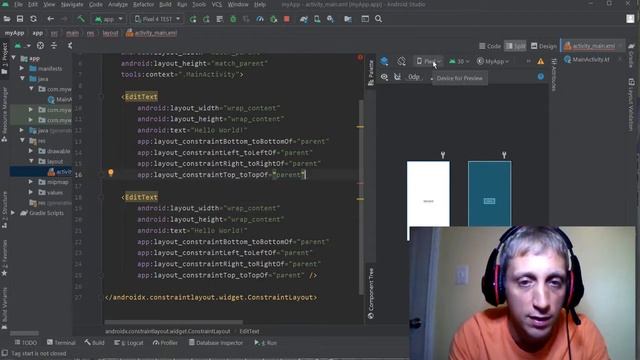The width and height of the screenshot is (640, 360).
Task: Click the yellow intention lightbulb in gutter
Action: point(111,172)
